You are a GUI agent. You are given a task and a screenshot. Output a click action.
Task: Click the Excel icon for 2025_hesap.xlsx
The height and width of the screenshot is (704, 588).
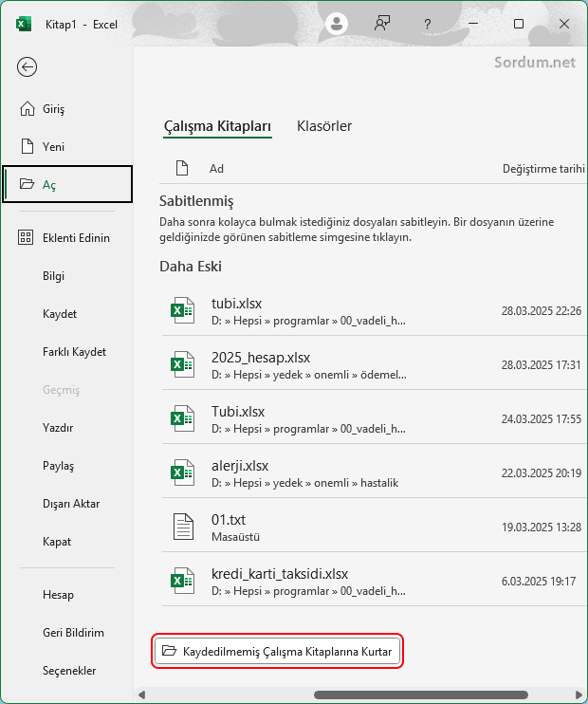tap(182, 364)
